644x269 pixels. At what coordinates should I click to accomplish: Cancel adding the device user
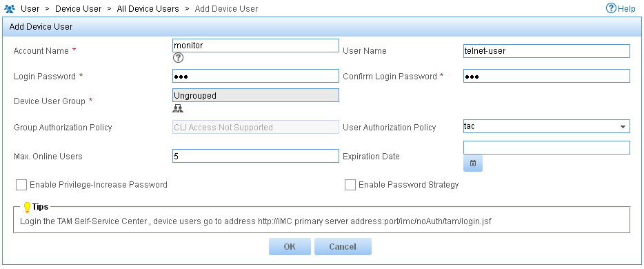(343, 247)
